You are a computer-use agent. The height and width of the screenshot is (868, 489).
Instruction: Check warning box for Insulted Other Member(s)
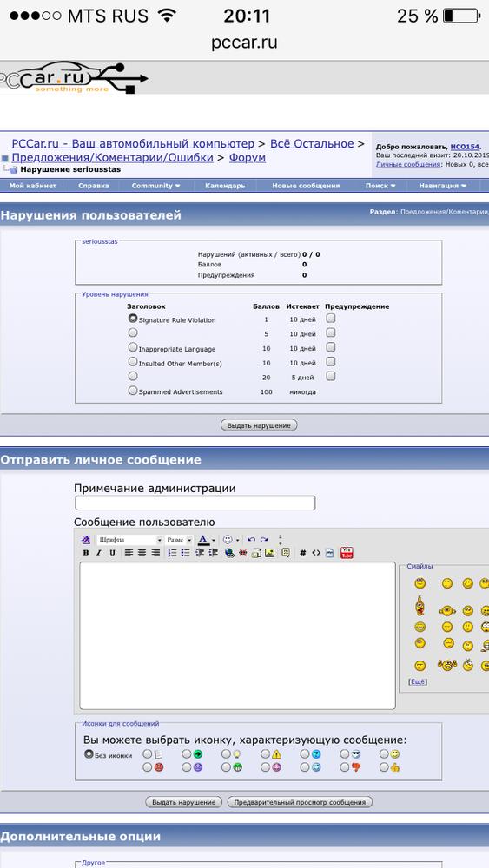click(x=331, y=361)
